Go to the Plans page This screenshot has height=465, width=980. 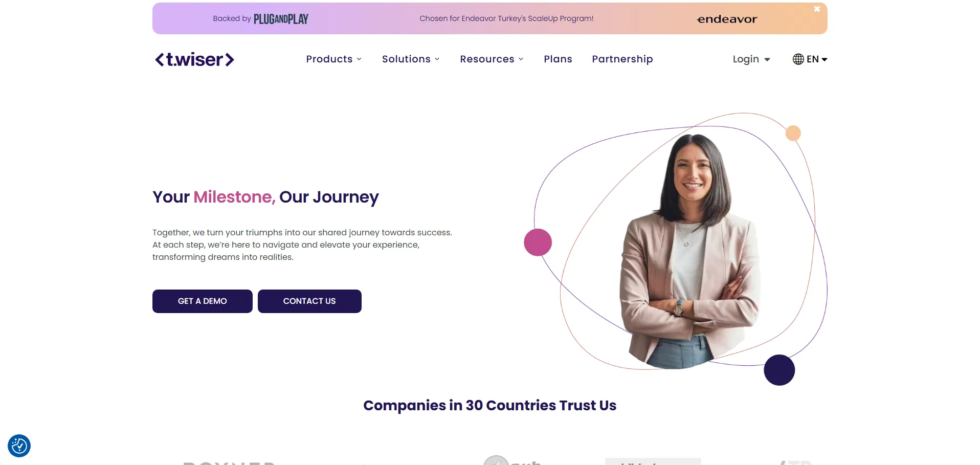pos(558,59)
